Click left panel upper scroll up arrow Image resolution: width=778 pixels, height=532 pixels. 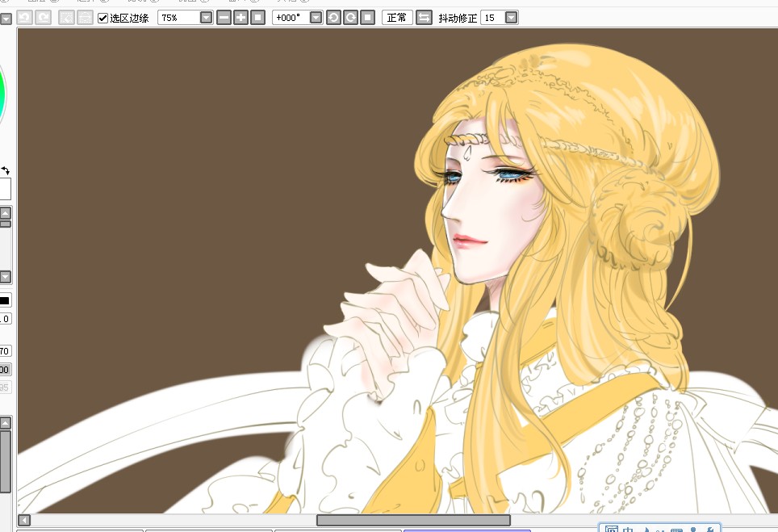coord(5,213)
